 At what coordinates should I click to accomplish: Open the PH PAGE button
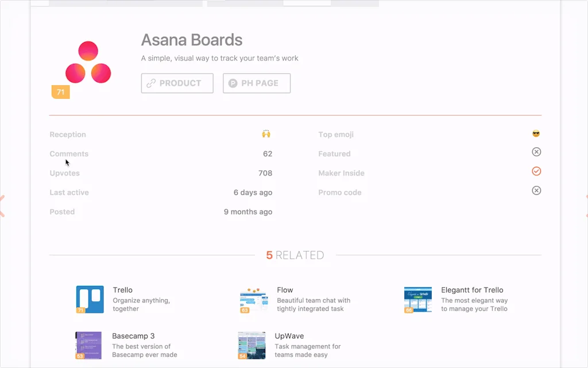(x=257, y=83)
